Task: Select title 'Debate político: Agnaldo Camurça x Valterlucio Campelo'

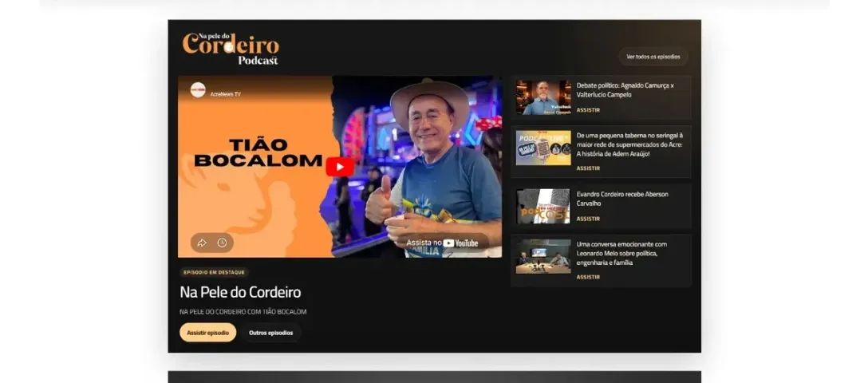Action: click(625, 90)
